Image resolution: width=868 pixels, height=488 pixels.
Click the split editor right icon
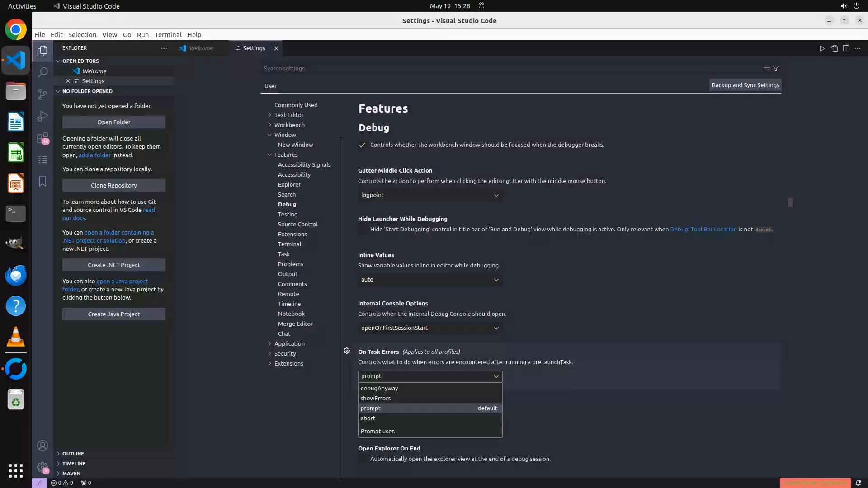click(846, 48)
